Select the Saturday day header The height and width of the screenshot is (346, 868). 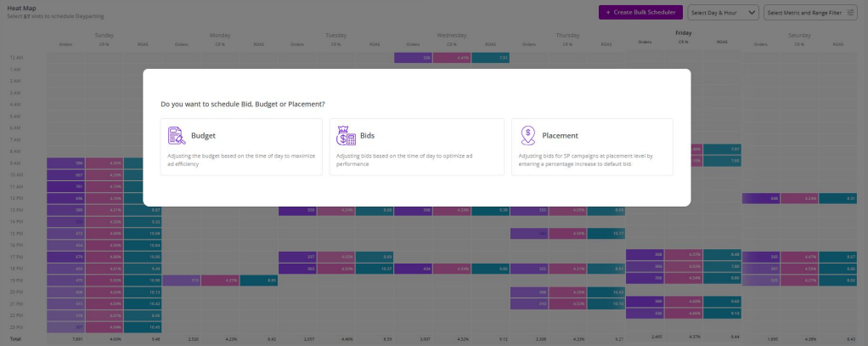coord(799,35)
